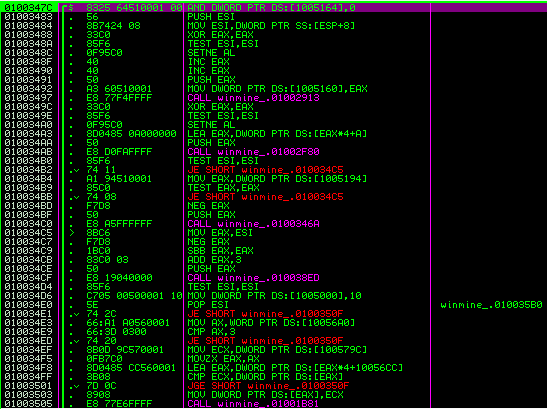
Task: Select comment winmine_.010035B0
Action: 492,305
